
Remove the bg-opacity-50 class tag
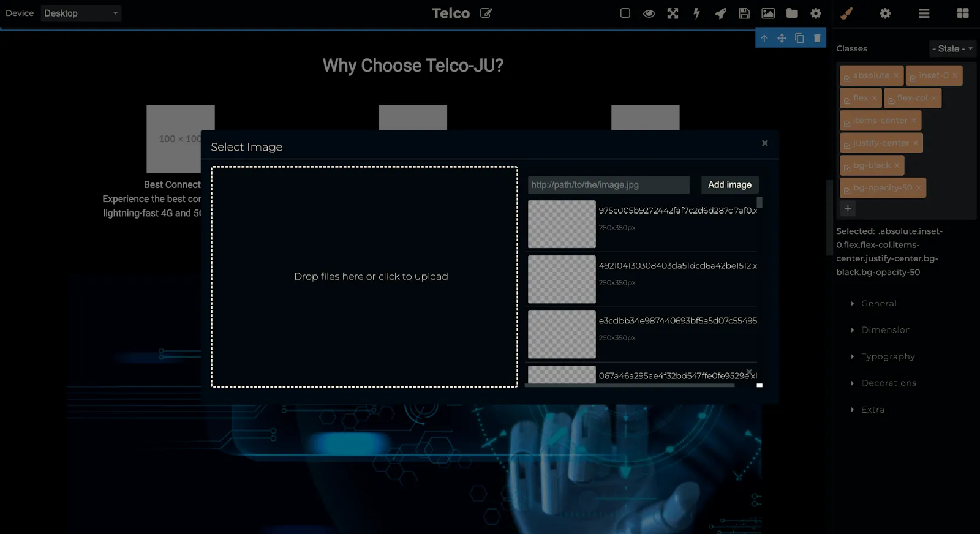point(918,188)
